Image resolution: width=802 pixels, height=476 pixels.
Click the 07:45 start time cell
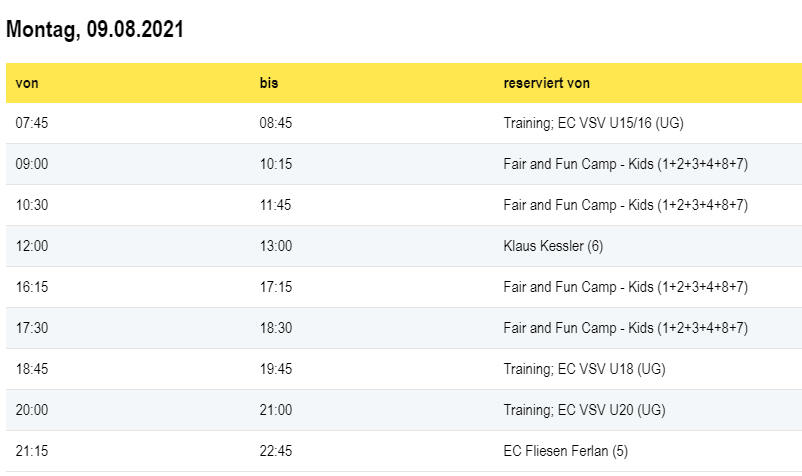click(32, 123)
